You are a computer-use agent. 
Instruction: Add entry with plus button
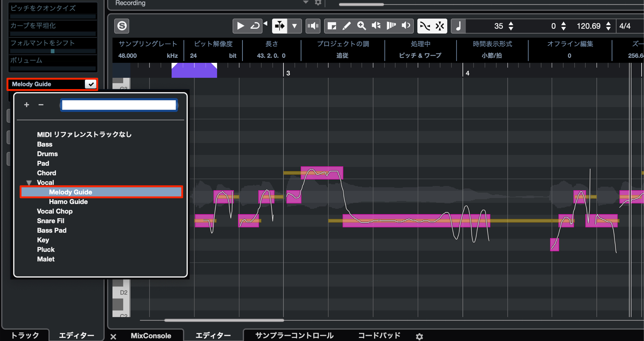[x=27, y=105]
